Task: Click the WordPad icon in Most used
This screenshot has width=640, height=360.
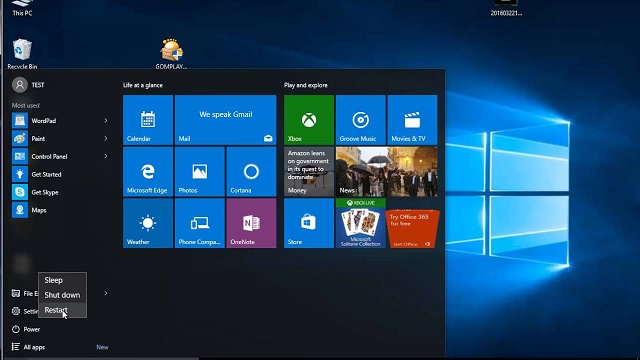Action: [x=20, y=121]
